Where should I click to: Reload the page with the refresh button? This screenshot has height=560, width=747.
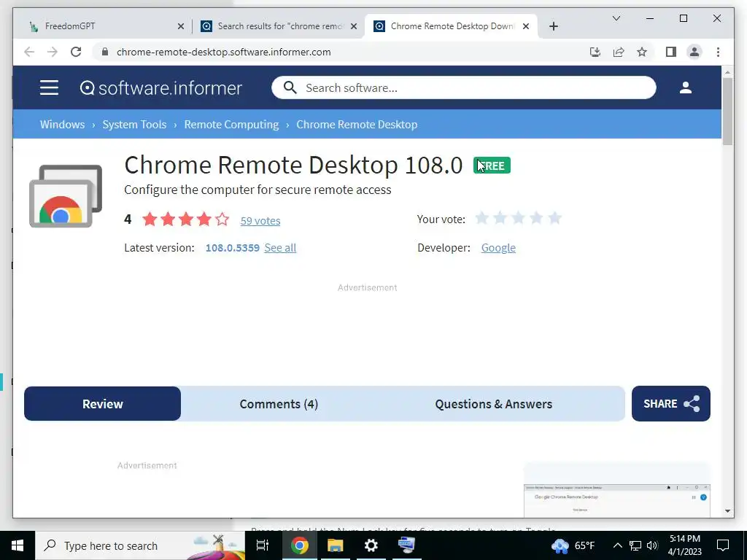(76, 52)
